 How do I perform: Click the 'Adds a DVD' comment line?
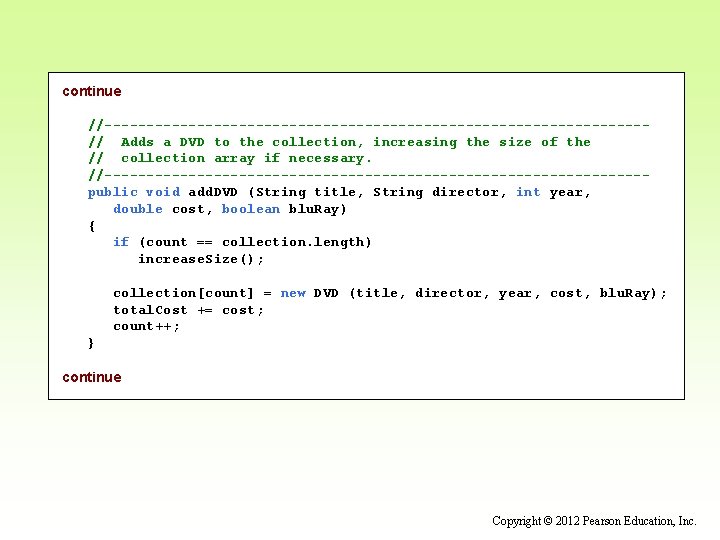340,142
